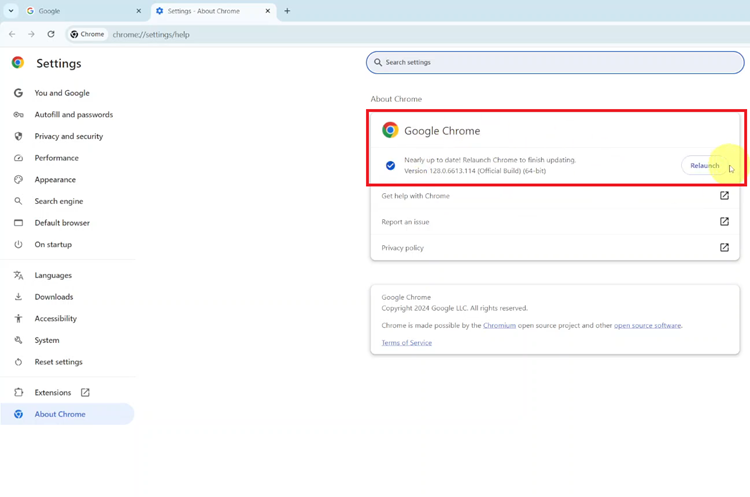Click the magnifier Search engine icon

pyautogui.click(x=18, y=201)
